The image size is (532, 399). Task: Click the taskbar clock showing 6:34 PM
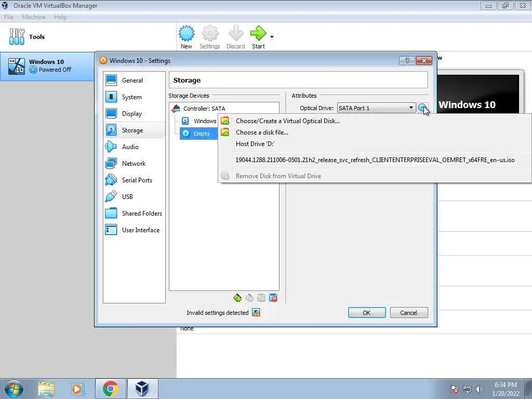(x=506, y=389)
